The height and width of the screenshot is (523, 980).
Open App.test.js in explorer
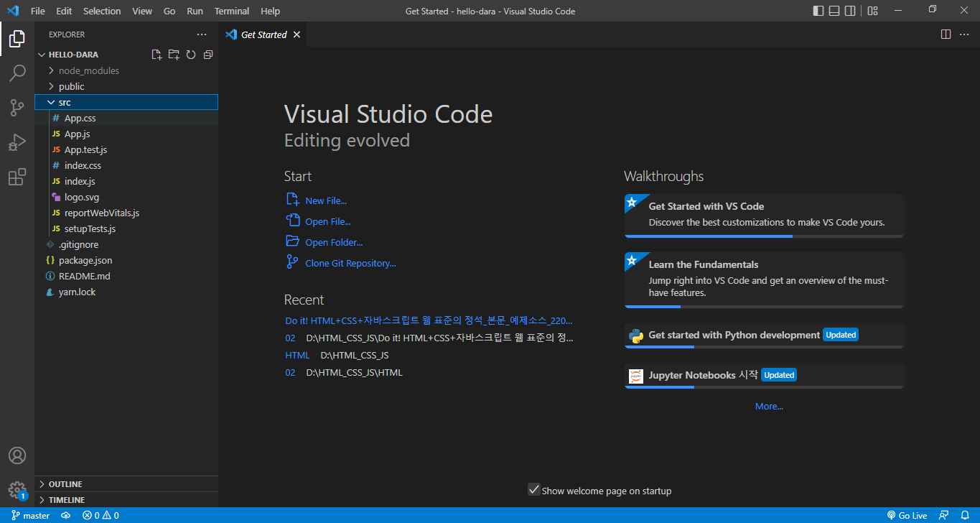(126, 149)
